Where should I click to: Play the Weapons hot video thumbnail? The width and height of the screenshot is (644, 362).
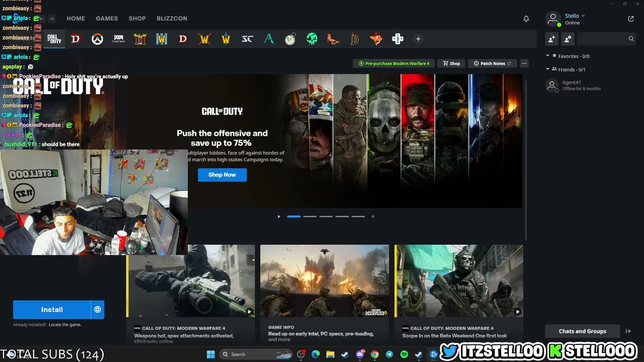[191, 281]
